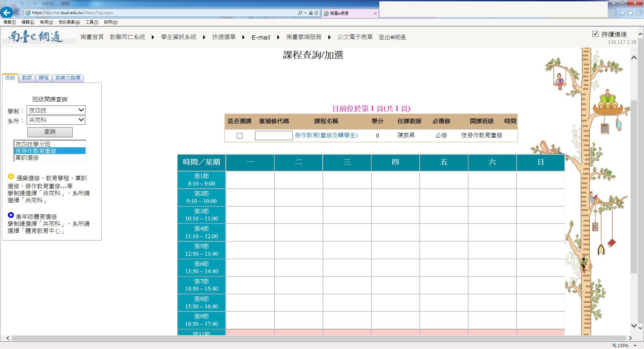
Task: Click the 重補修代碼 text field
Action: tap(273, 136)
